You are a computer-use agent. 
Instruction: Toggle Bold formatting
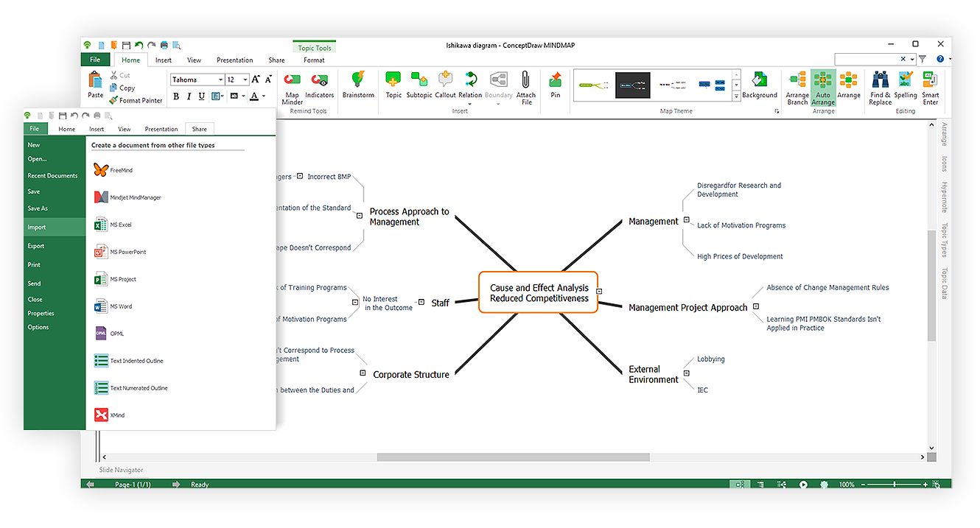[x=176, y=96]
